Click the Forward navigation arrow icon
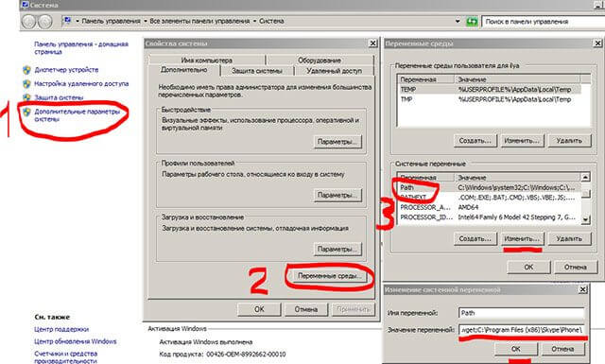Screen dimensions: 605x364 [45, 22]
